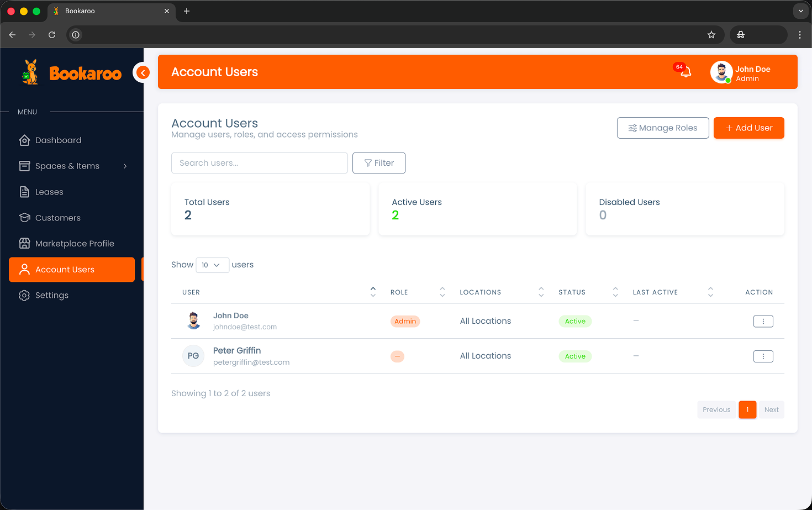Bookmark page with star icon
Screen dimensions: 812x510
[711, 35]
